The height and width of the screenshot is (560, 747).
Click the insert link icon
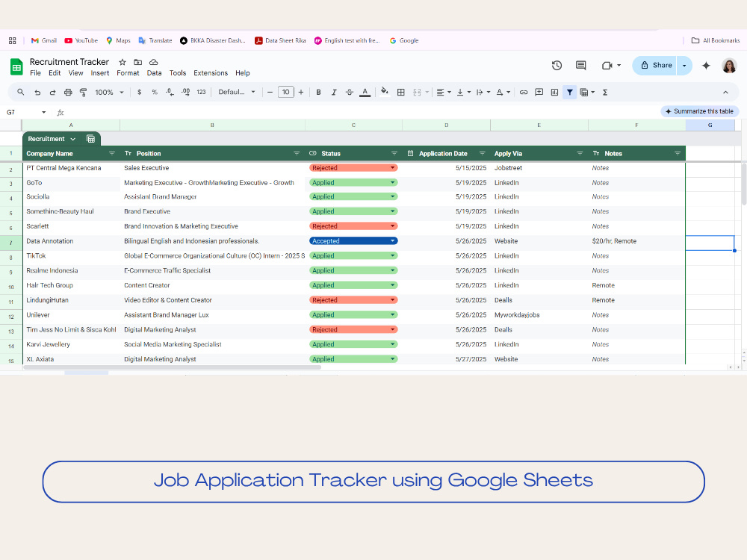coord(524,93)
